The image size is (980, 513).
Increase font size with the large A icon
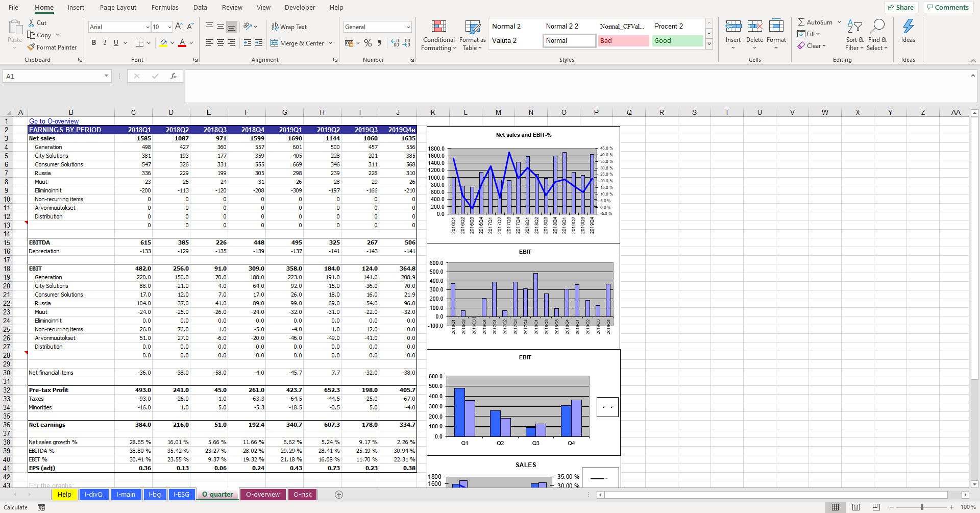tap(179, 27)
